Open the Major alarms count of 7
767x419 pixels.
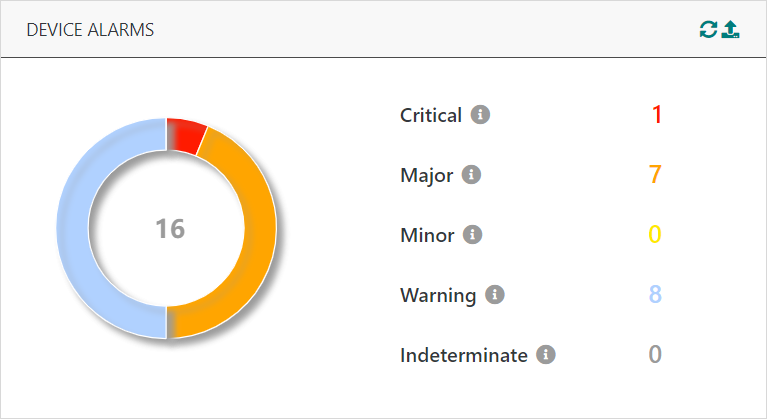point(655,175)
